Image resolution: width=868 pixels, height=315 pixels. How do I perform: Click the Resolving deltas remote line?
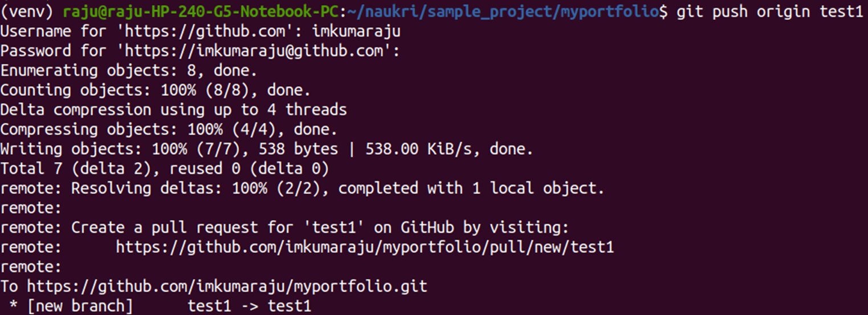[302, 188]
